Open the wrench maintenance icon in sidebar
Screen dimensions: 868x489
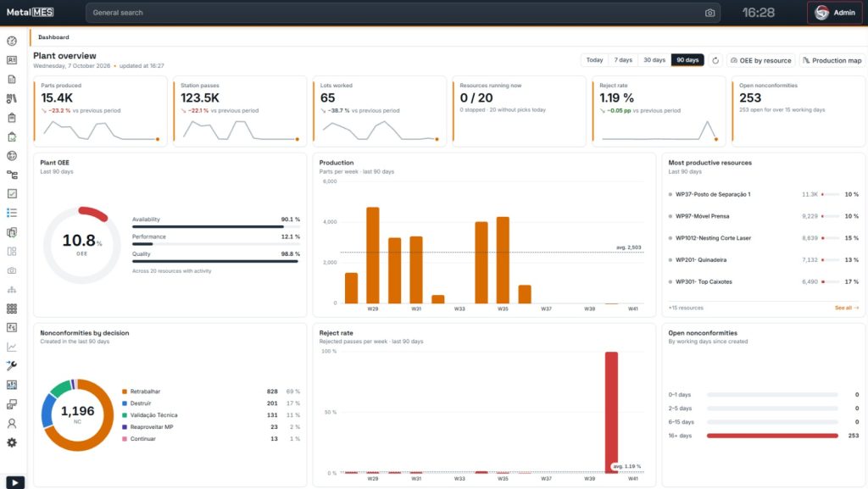(x=12, y=365)
